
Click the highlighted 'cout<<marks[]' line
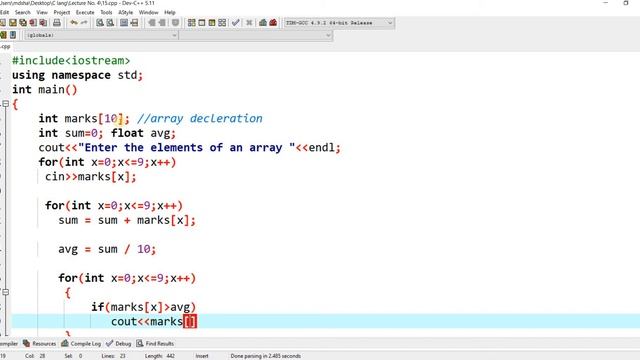154,321
